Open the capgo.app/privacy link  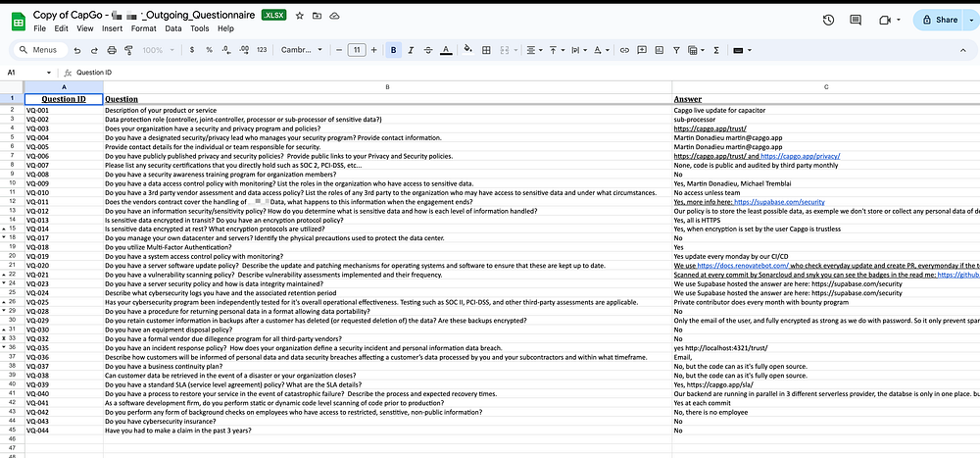coord(801,156)
